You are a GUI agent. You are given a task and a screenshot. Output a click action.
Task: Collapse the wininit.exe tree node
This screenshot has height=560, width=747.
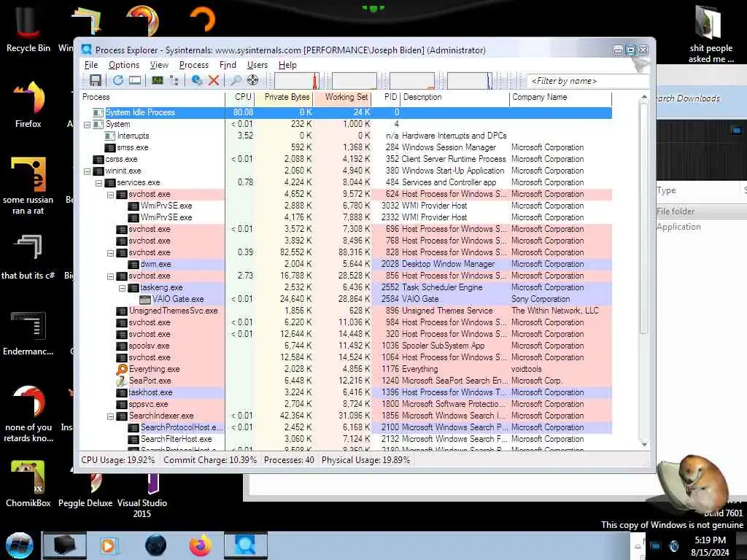pos(87,171)
